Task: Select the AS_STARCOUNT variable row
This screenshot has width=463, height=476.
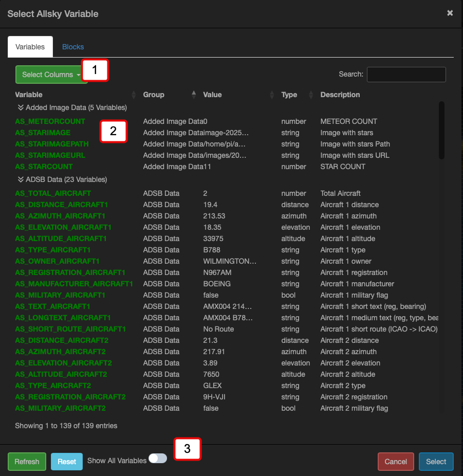Action: 44,167
